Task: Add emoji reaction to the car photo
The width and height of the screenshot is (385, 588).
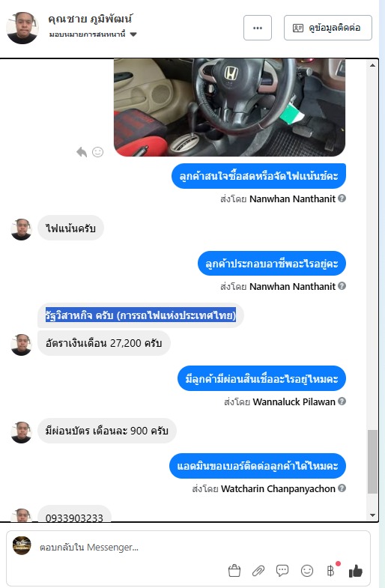Action: 98,152
